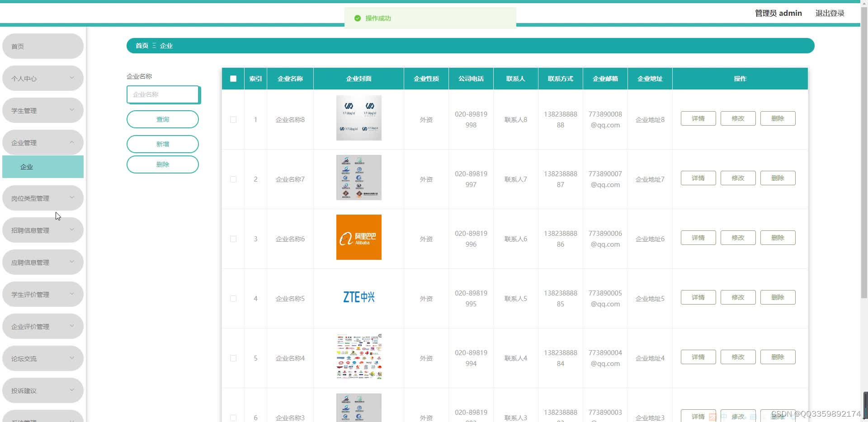This screenshot has width=868, height=422.
Task: Click the 索引 column header
Action: click(x=255, y=79)
